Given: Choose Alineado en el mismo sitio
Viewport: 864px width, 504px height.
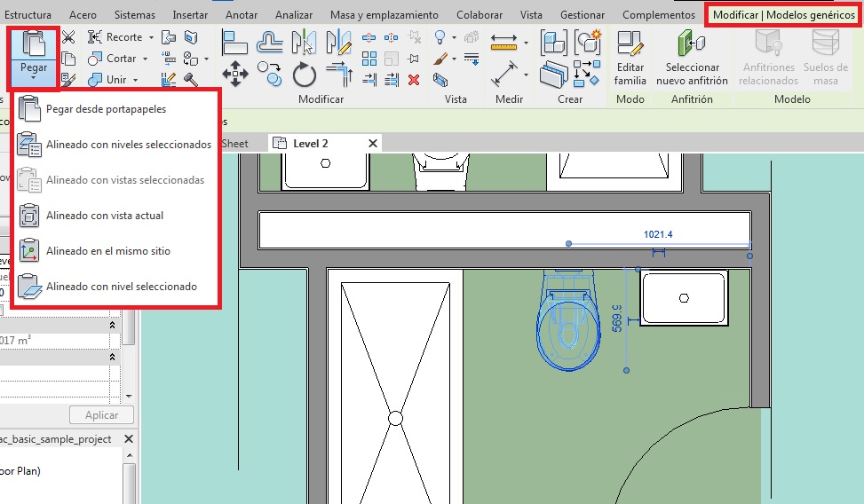Looking at the screenshot, I should [107, 251].
